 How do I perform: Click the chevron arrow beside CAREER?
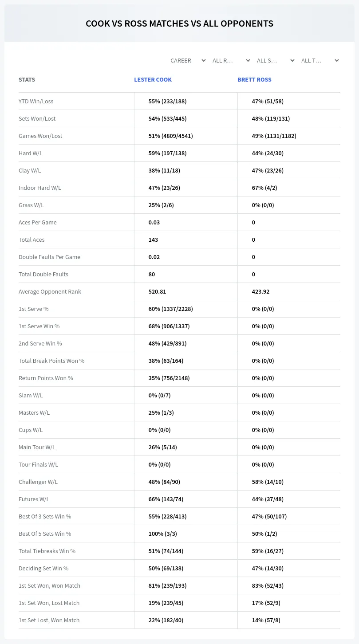click(x=204, y=60)
